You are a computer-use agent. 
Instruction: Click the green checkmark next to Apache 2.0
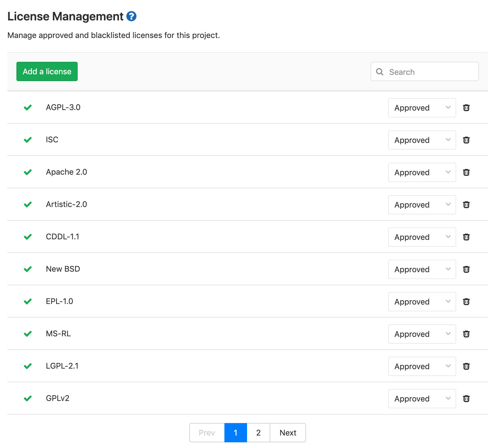click(x=28, y=172)
